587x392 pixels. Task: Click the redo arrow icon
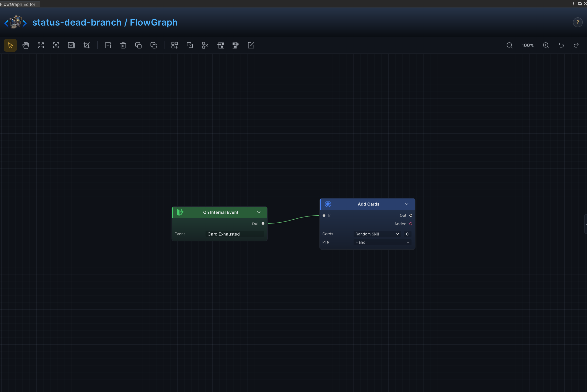[x=576, y=45]
